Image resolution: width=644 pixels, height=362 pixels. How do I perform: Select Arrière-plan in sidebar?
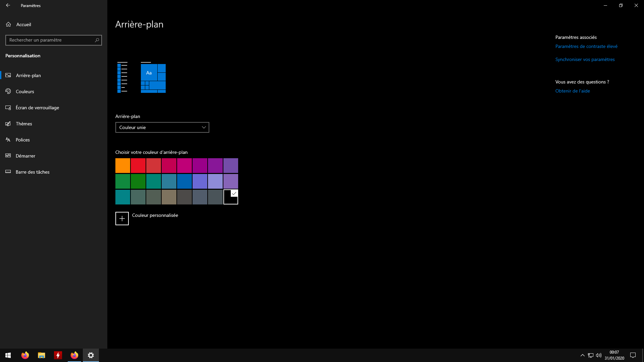[x=28, y=75]
